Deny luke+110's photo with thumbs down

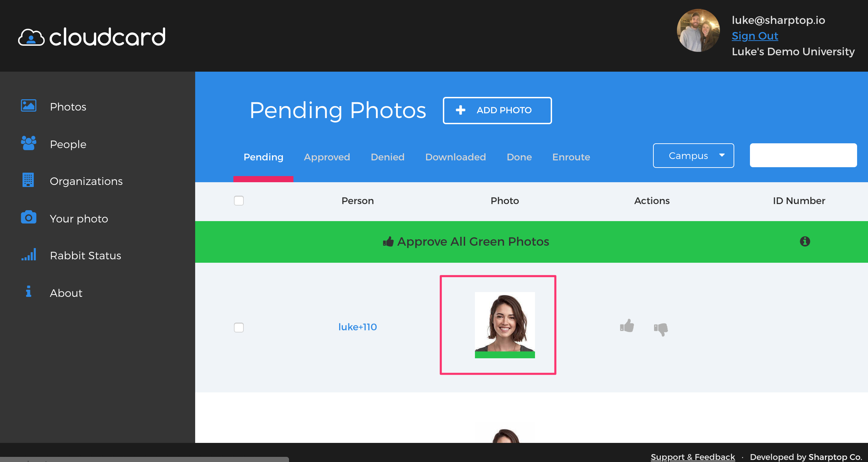pyautogui.click(x=661, y=329)
